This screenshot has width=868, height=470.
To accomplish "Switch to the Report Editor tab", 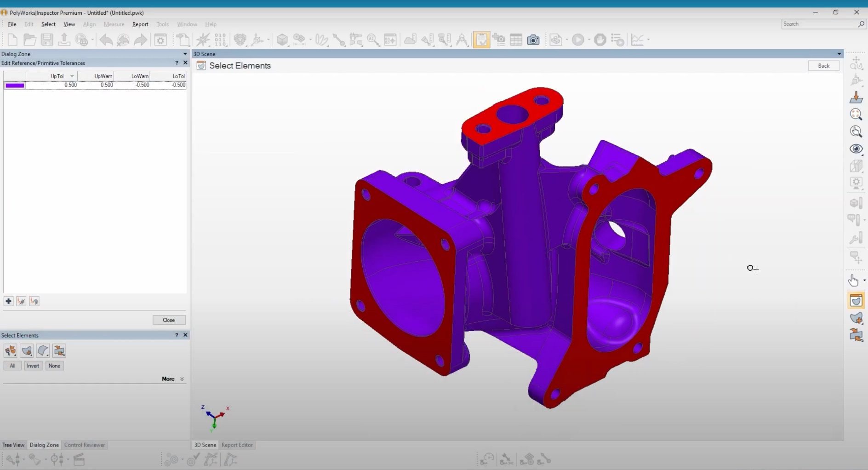I will [237, 445].
